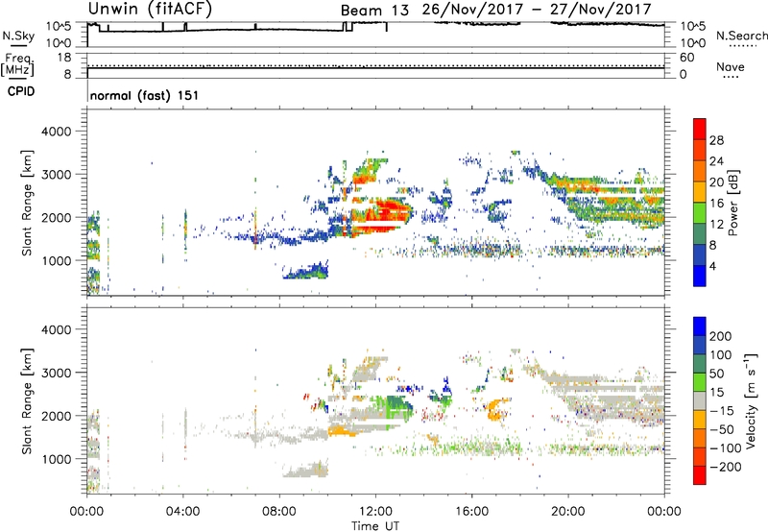Click the '60' Nave axis tick
768x532 pixels.
[686, 58]
